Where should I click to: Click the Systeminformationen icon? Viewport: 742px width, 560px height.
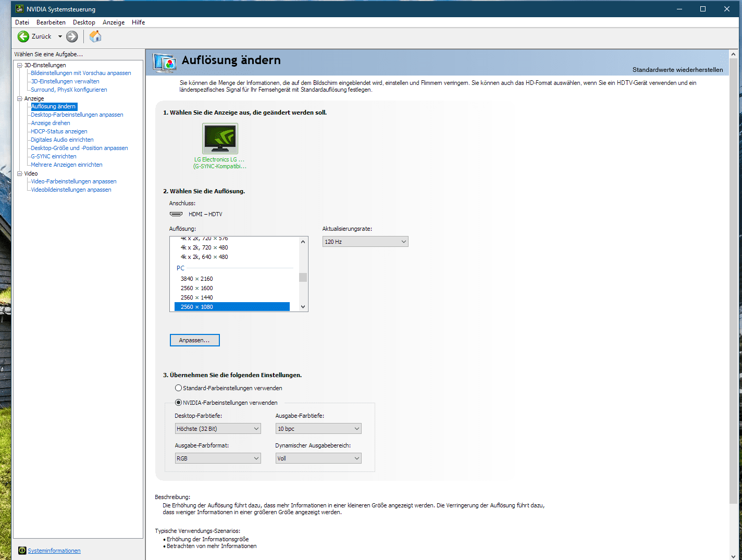click(x=22, y=551)
